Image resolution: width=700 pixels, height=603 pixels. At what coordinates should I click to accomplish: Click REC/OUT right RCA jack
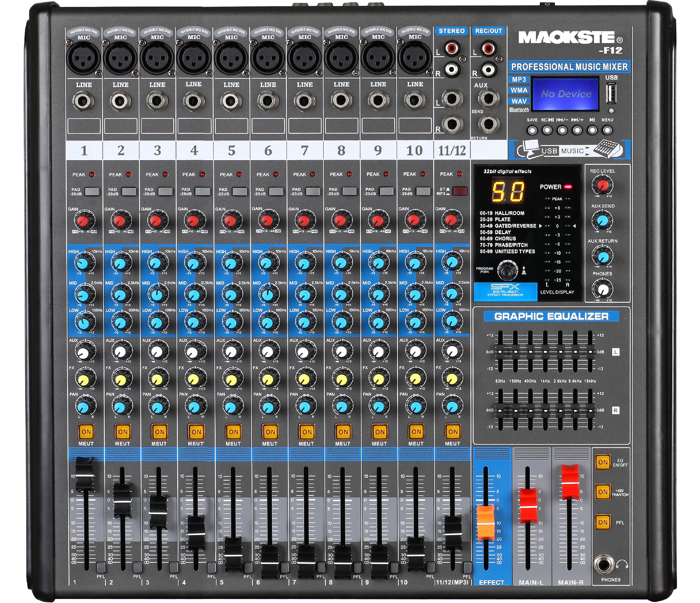(x=488, y=69)
